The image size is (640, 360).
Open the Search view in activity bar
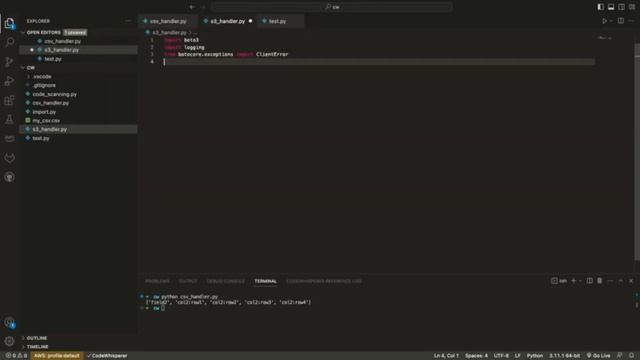[9, 42]
